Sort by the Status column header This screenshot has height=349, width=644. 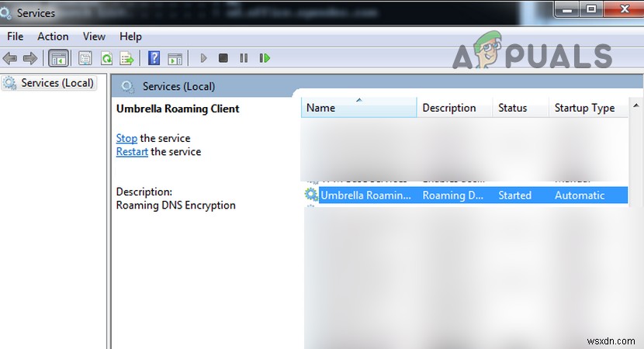pos(521,108)
